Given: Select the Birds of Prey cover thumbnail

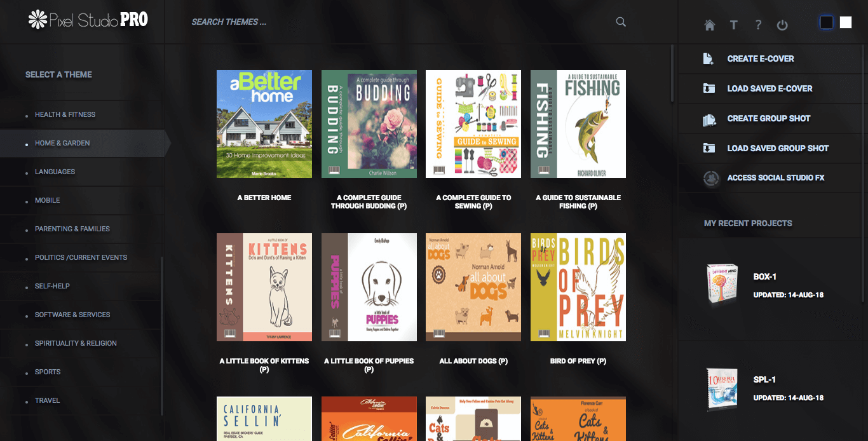Looking at the screenshot, I should click(578, 287).
